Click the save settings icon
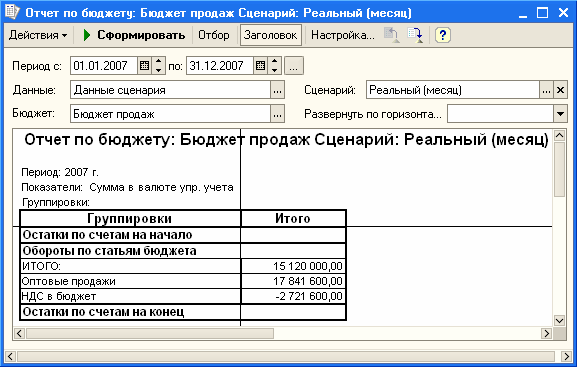The image size is (577, 367). pyautogui.click(x=415, y=35)
